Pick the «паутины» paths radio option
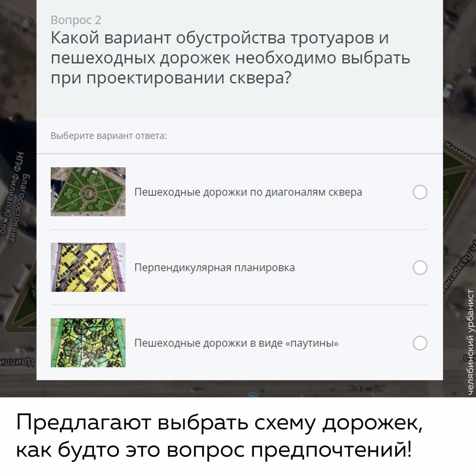 pos(420,343)
